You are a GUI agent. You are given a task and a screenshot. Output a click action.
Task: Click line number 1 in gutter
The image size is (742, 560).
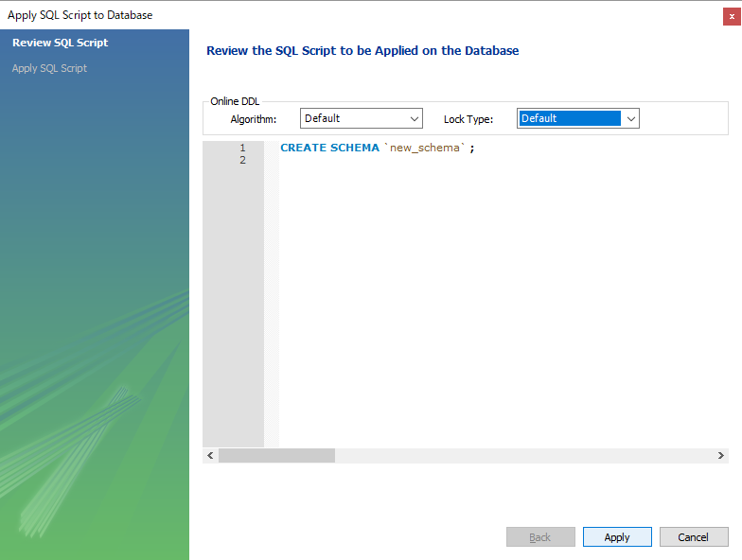(x=242, y=148)
